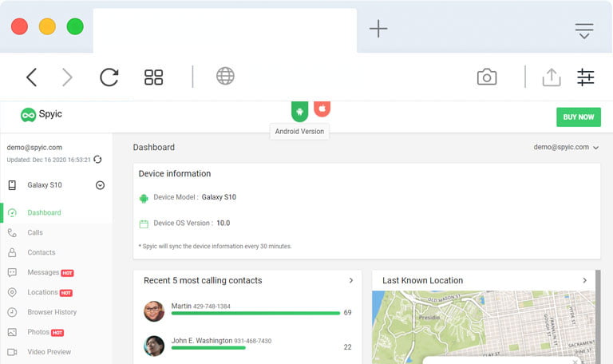The width and height of the screenshot is (613, 364).
Task: Click the Android Version tooltip label
Action: click(299, 132)
